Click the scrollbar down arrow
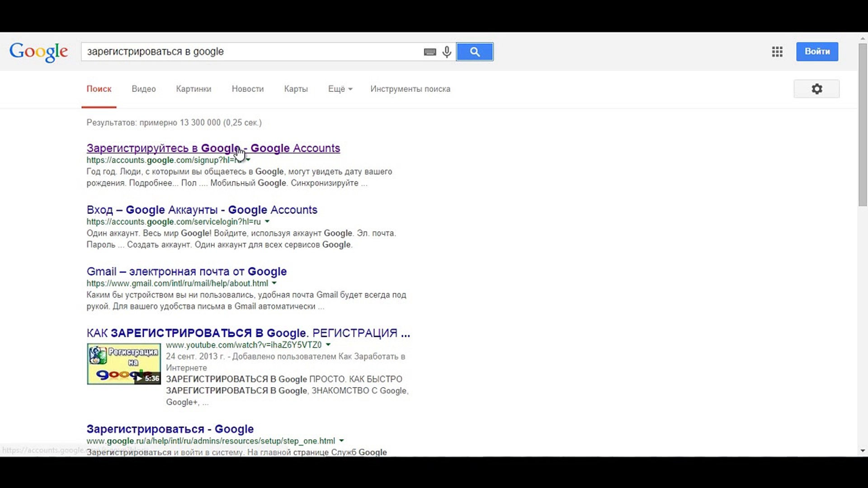Viewport: 868px width, 488px height. [863, 450]
